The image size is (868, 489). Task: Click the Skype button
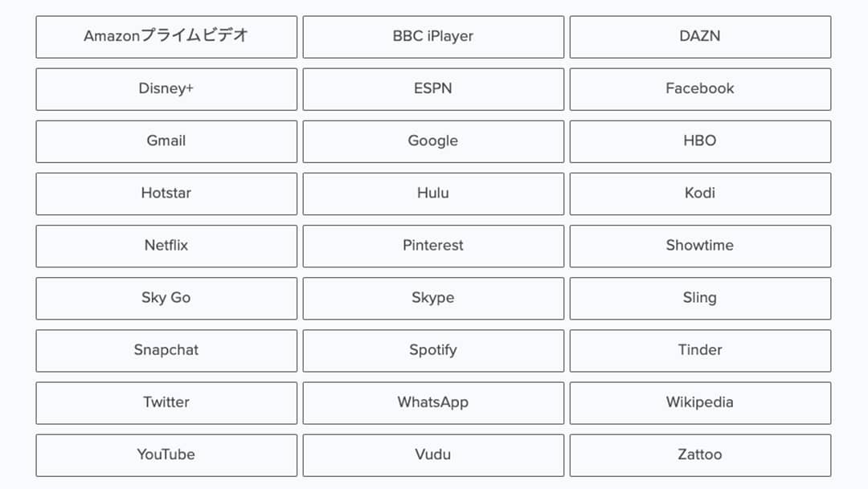click(x=433, y=298)
